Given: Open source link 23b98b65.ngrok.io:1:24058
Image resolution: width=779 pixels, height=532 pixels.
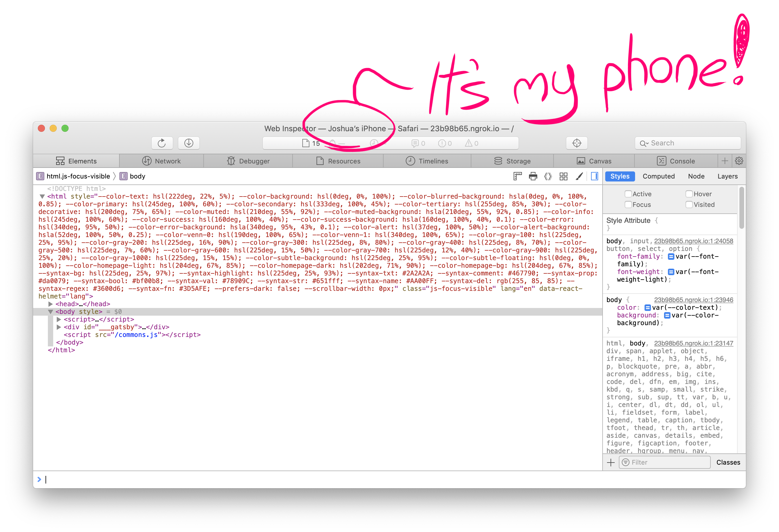Looking at the screenshot, I should [x=694, y=241].
